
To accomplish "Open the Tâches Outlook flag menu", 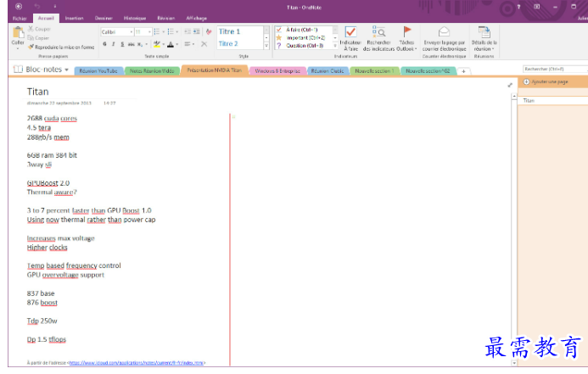I will coord(406,39).
